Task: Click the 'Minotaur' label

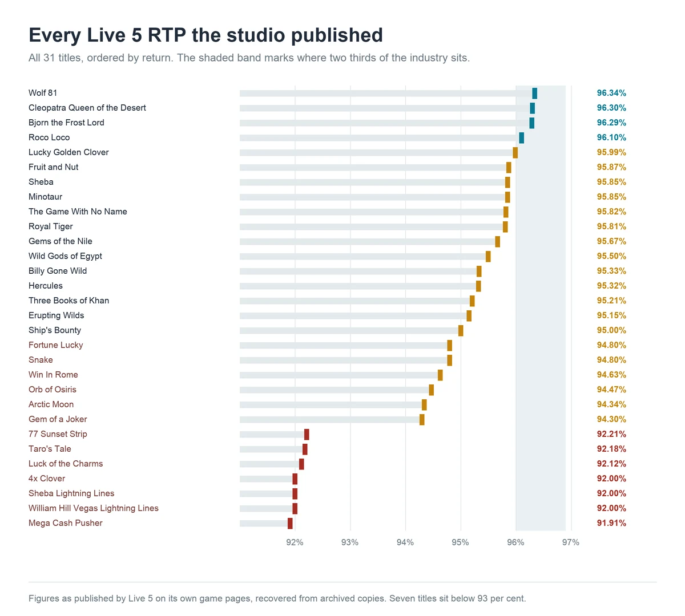Action: pos(46,197)
